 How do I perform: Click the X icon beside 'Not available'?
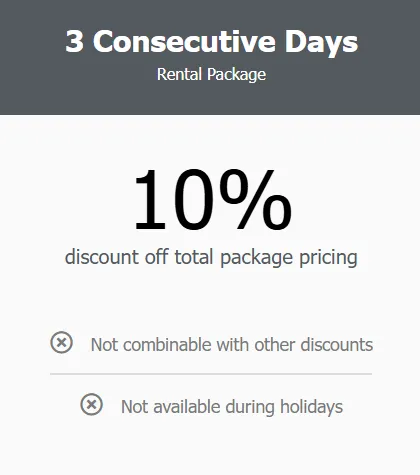click(91, 404)
